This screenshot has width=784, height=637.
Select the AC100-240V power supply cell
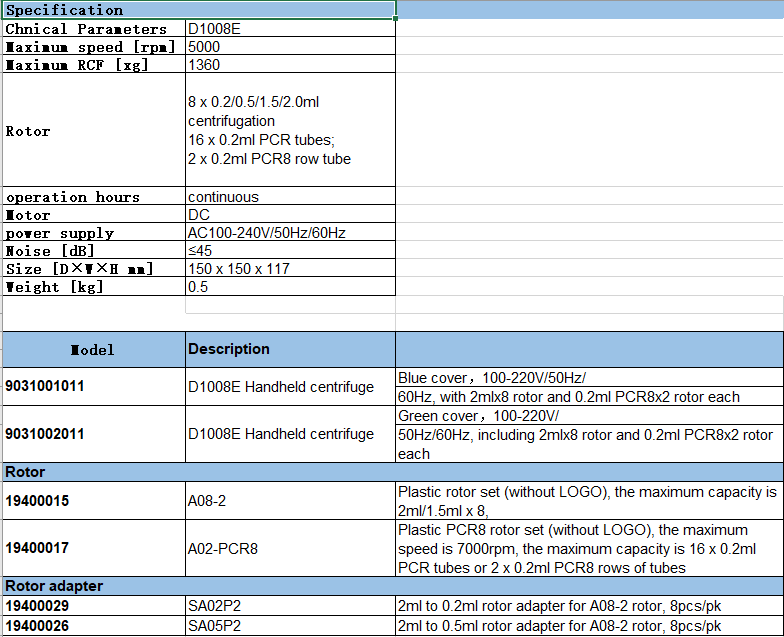click(290, 233)
